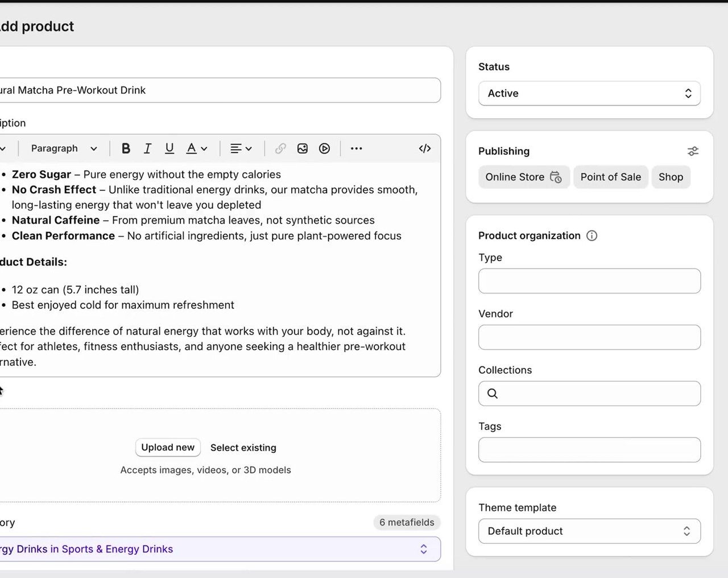Click 'Best enjoyed cold' bullet line
728x578 pixels.
[x=123, y=305]
